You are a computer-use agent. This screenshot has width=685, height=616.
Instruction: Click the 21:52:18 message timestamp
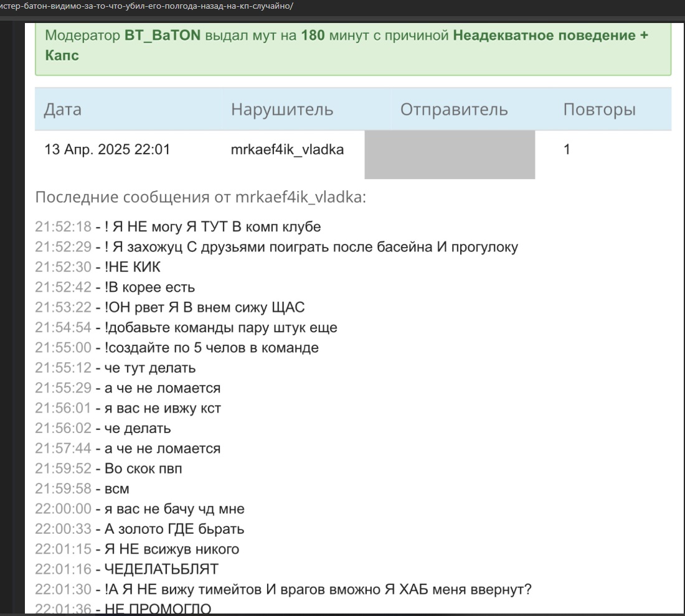pyautogui.click(x=62, y=226)
